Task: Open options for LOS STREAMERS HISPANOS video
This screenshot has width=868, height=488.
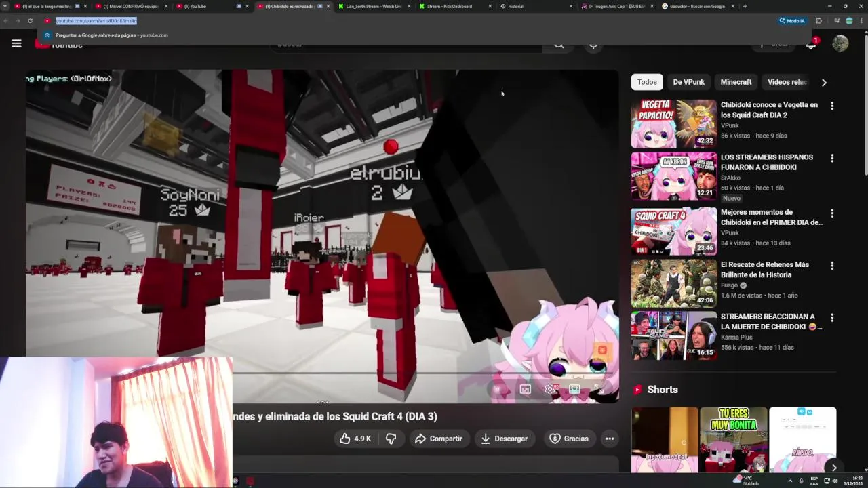Action: 832,158
